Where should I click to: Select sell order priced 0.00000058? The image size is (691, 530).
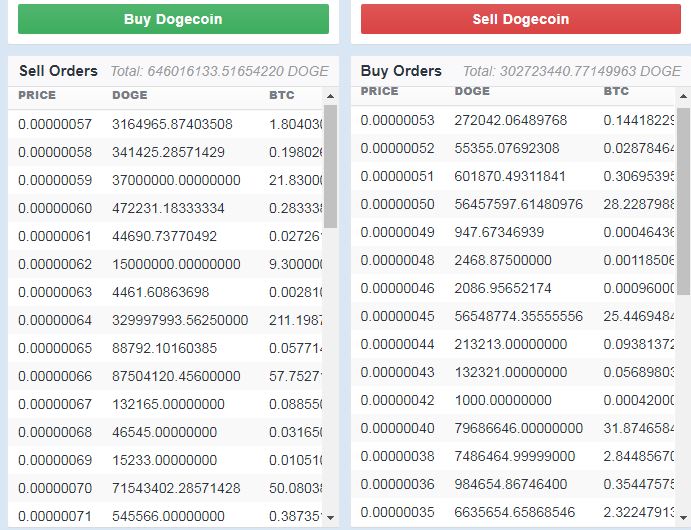click(165, 152)
